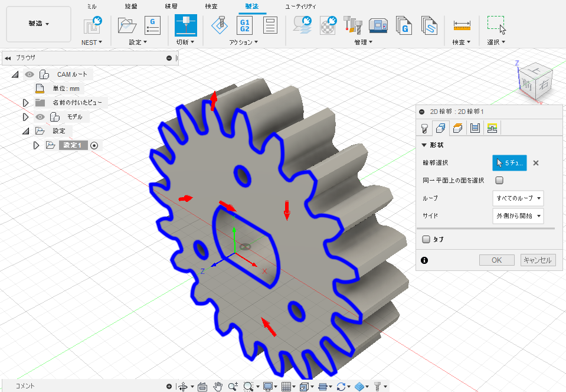Switch to the ユーティリティ tab

[x=300, y=6]
